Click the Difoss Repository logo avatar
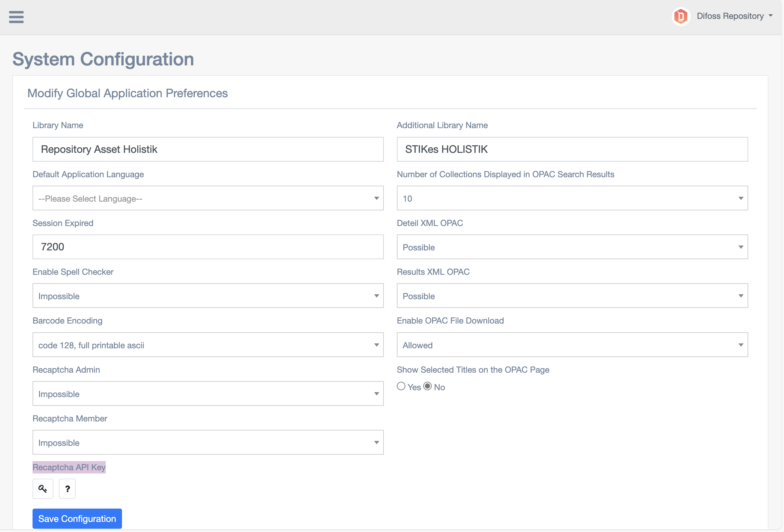The height and width of the screenshot is (532, 784). tap(681, 16)
